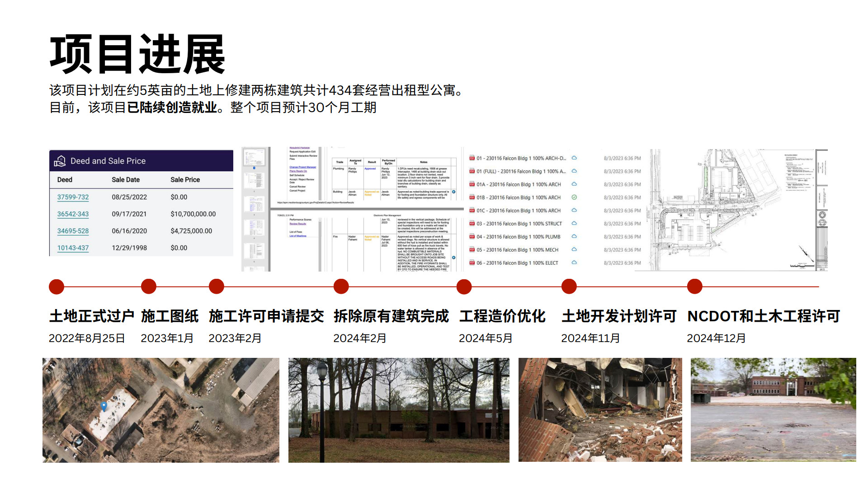Click timeline marker for 拆除原有建筑完成

[x=341, y=286]
